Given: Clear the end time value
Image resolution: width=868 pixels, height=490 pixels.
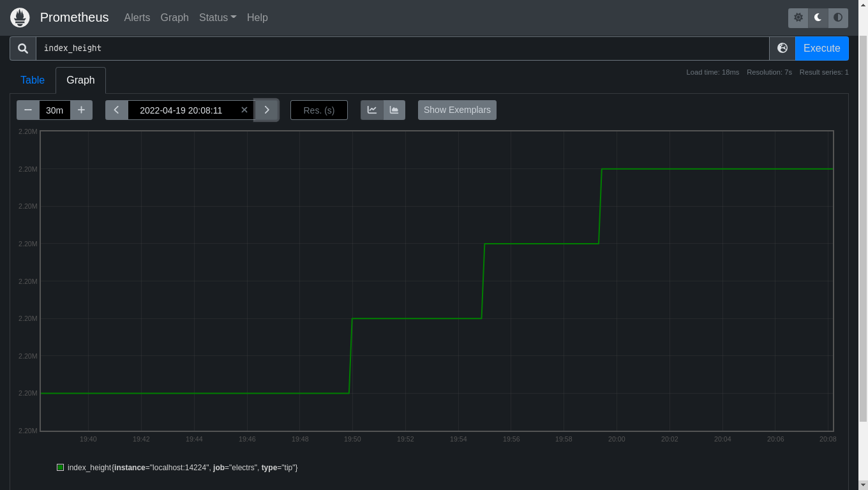Looking at the screenshot, I should (244, 110).
